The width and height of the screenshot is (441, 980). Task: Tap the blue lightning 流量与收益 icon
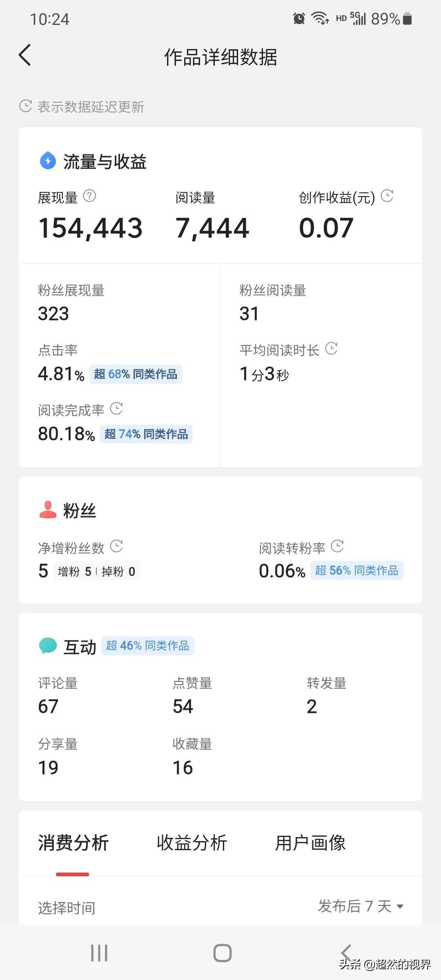[x=48, y=160]
